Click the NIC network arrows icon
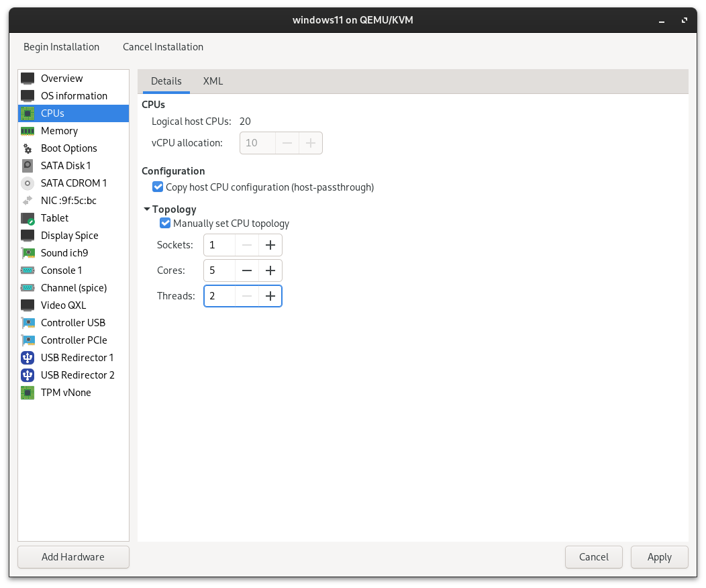The image size is (706, 588). (x=28, y=201)
